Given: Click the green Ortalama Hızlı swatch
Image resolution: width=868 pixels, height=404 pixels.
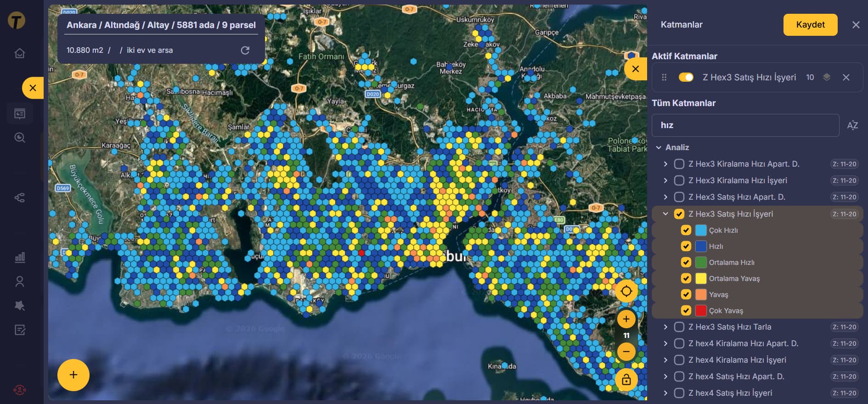Looking at the screenshot, I should pos(701,263).
